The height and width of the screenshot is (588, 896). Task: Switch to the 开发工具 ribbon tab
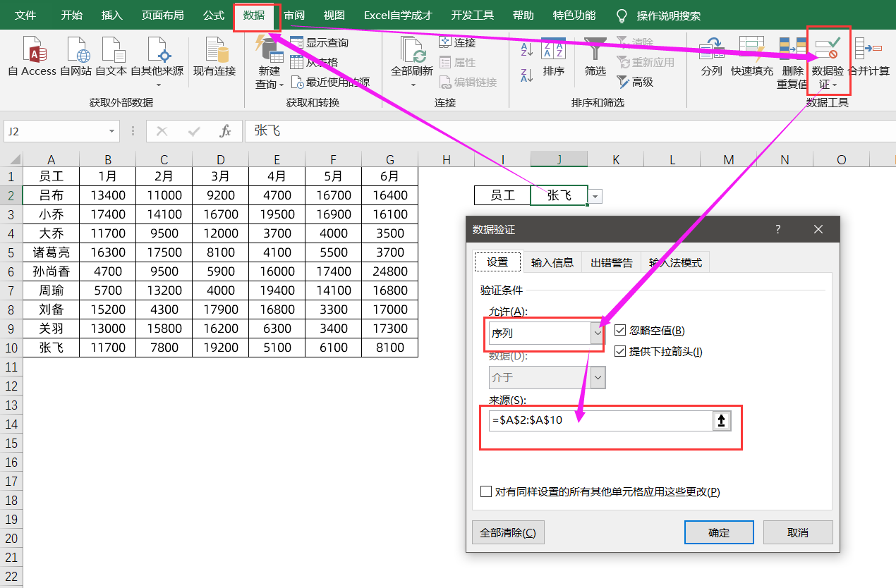coord(472,16)
